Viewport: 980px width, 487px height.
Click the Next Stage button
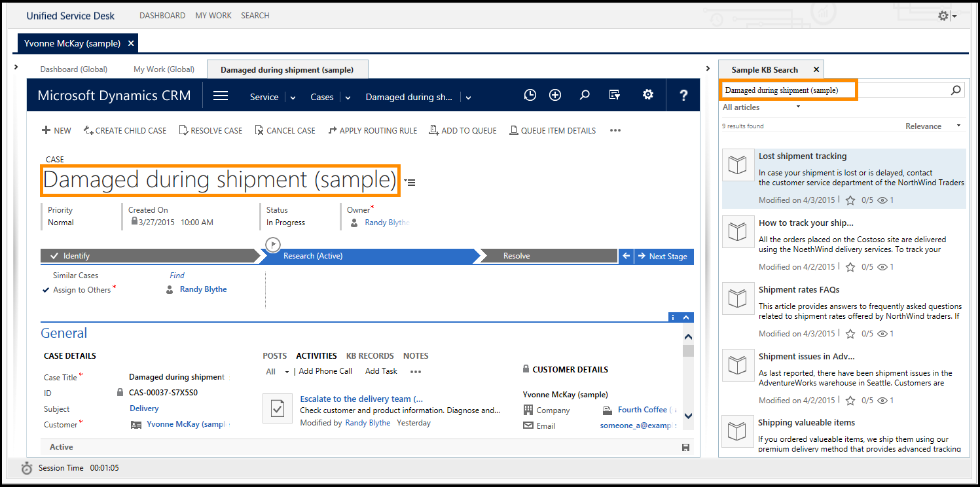664,256
